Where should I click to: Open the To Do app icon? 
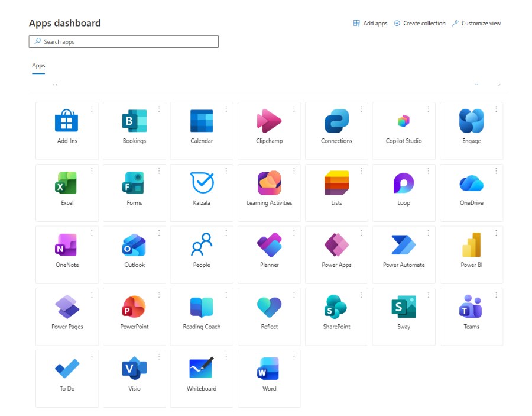point(67,369)
